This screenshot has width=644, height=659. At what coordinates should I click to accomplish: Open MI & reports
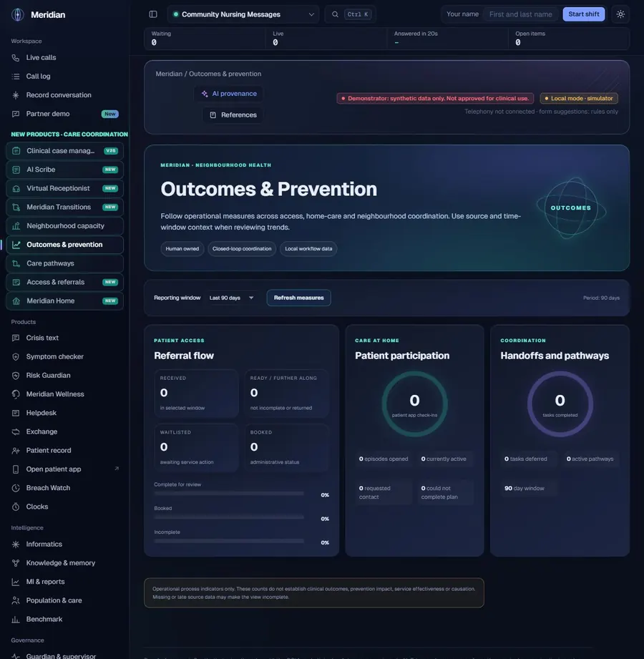(64, 582)
